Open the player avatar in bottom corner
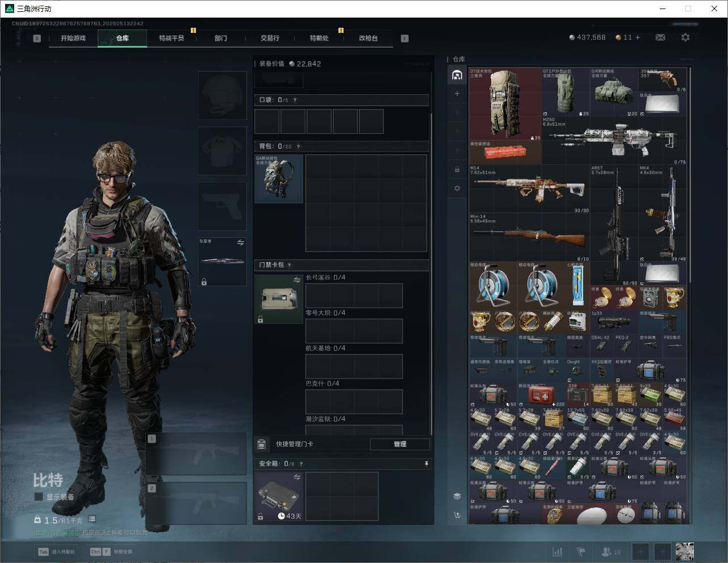Screen dimensions: 728x563 684,552
